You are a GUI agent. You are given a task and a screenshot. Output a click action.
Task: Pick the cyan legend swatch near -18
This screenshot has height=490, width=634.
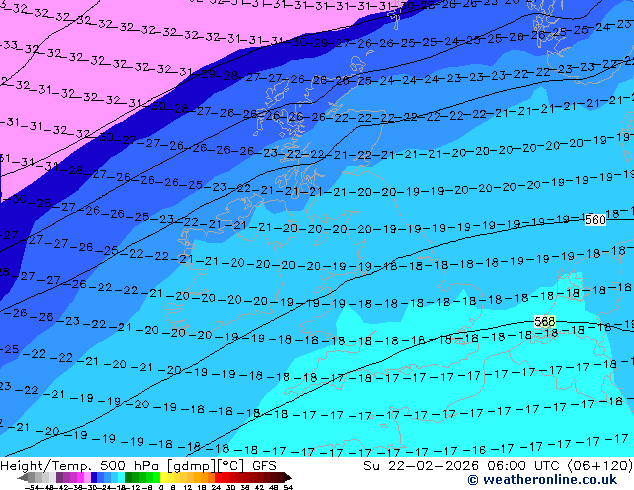[x=121, y=477]
